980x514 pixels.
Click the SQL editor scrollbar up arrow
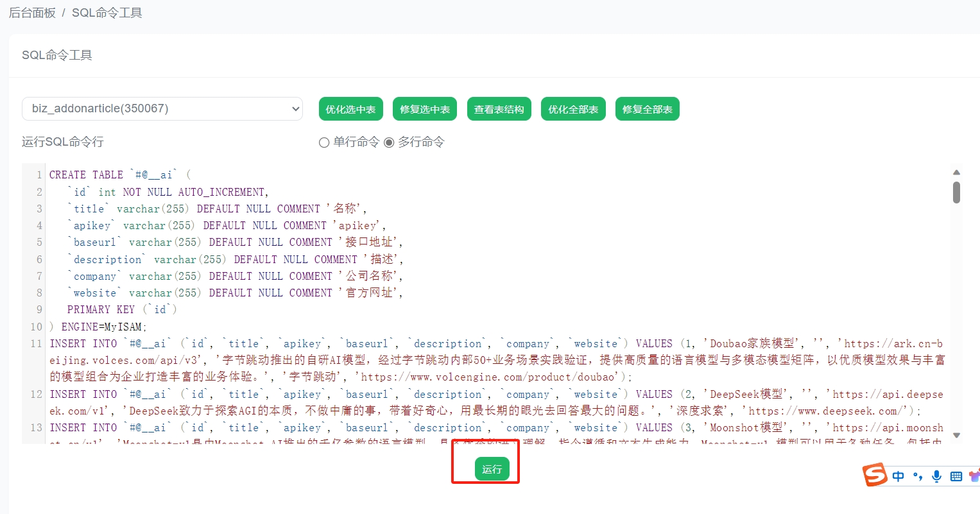tap(956, 172)
